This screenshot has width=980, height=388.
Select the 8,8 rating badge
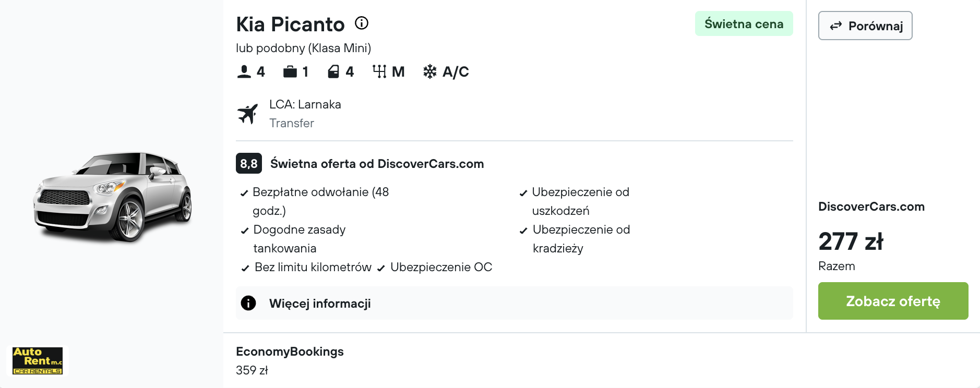pyautogui.click(x=249, y=163)
